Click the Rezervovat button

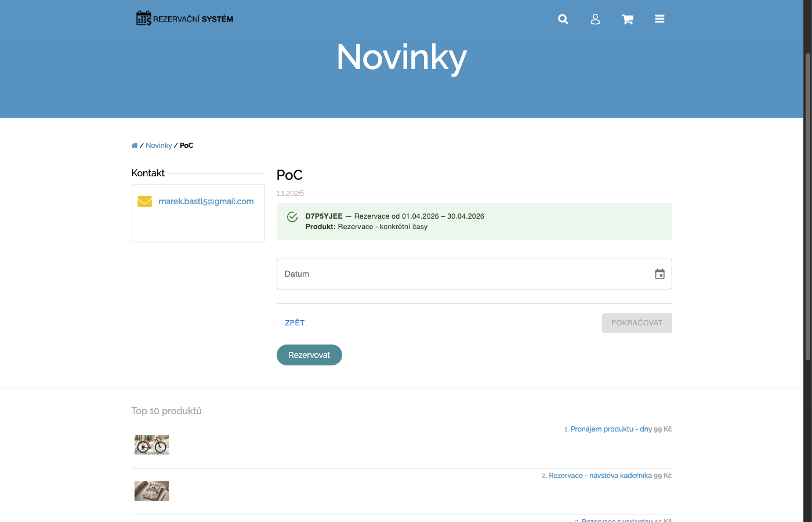click(309, 355)
